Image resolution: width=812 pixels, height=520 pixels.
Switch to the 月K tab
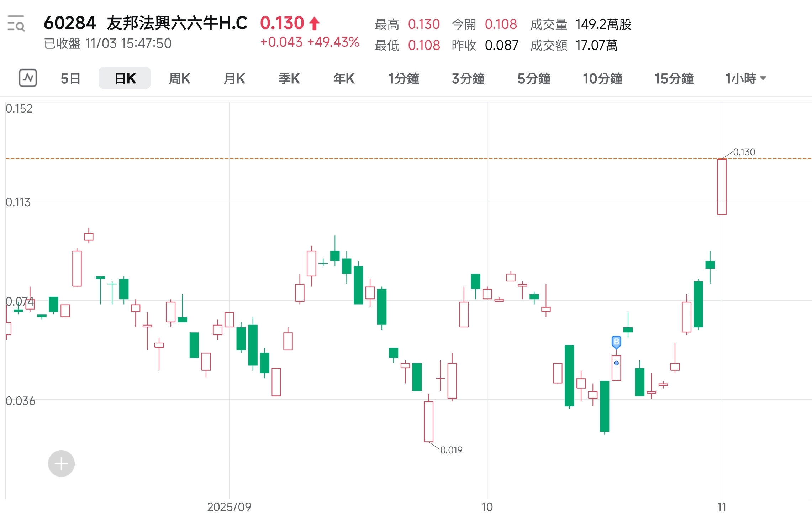tap(234, 79)
